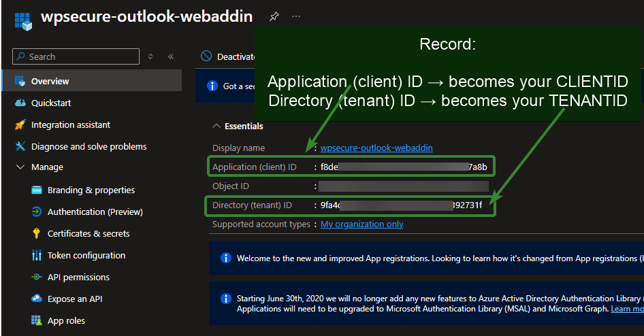Click the Token configuration bars icon
The width and height of the screenshot is (644, 336).
coord(36,256)
